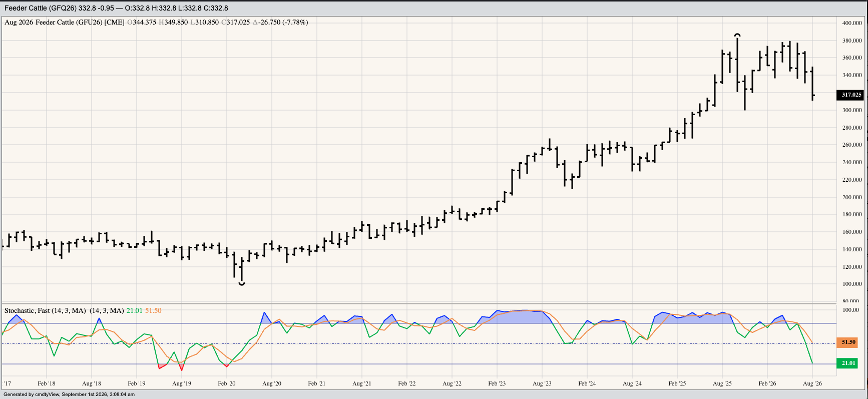Click the Aug '26 date axis label
The image size is (868, 399).
pos(812,383)
